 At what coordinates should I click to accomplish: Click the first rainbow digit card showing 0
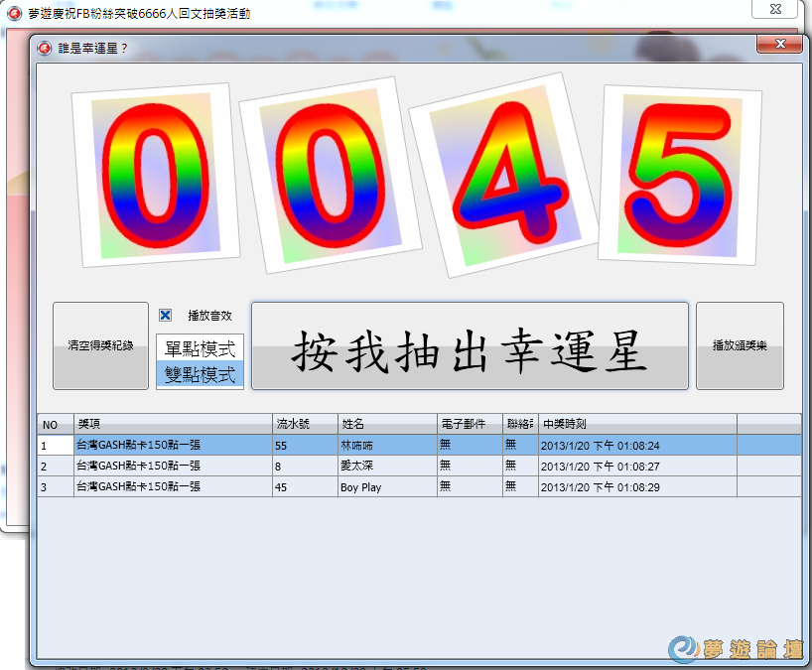157,175
